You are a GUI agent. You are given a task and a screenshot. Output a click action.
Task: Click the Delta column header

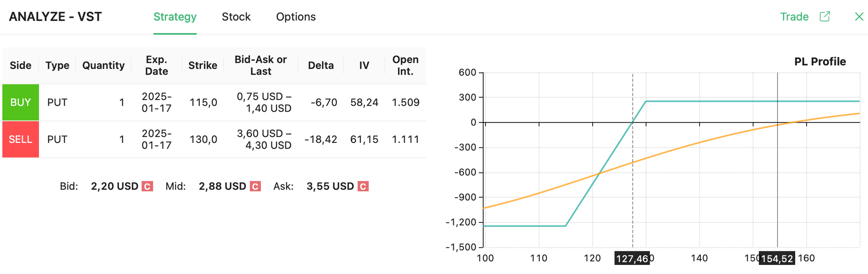pyautogui.click(x=321, y=65)
